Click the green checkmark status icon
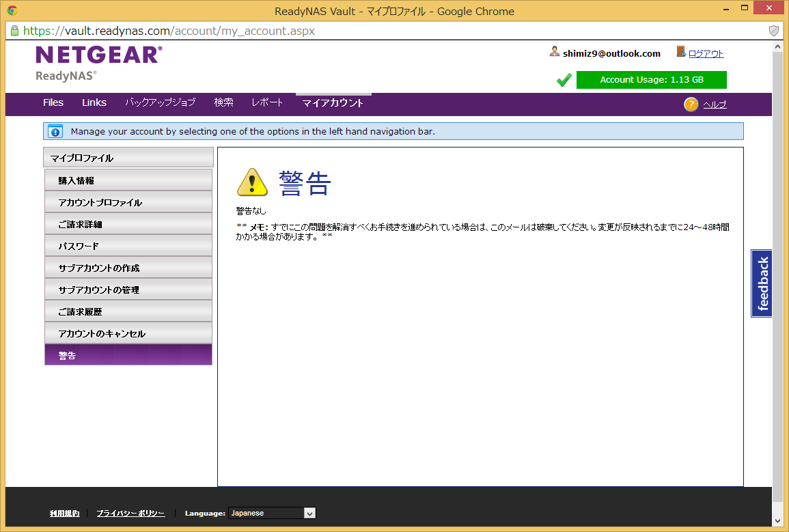Screen dimensions: 789x532 (x=564, y=81)
